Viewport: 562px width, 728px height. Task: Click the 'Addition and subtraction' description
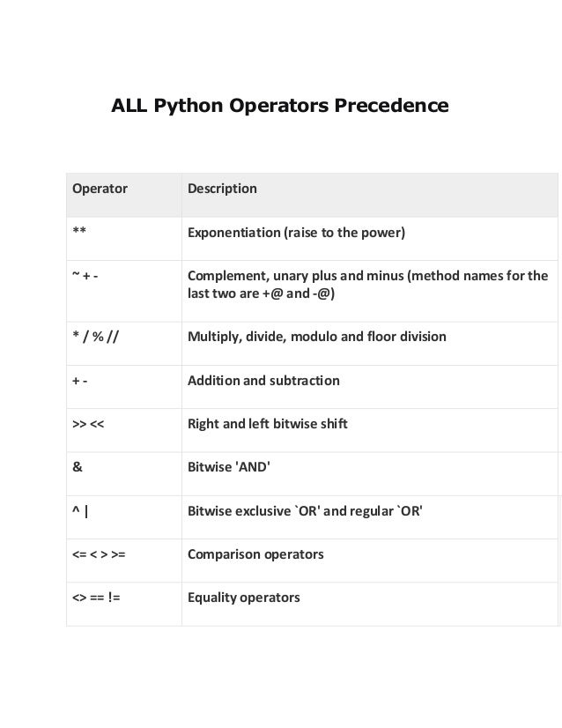point(263,381)
